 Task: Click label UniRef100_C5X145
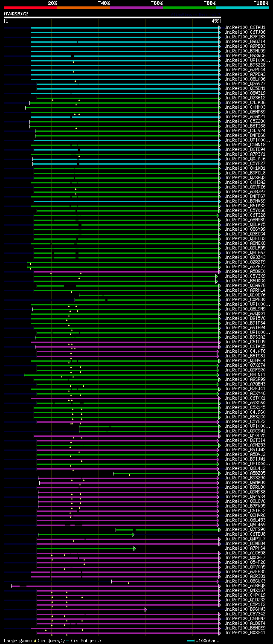tap(245, 407)
